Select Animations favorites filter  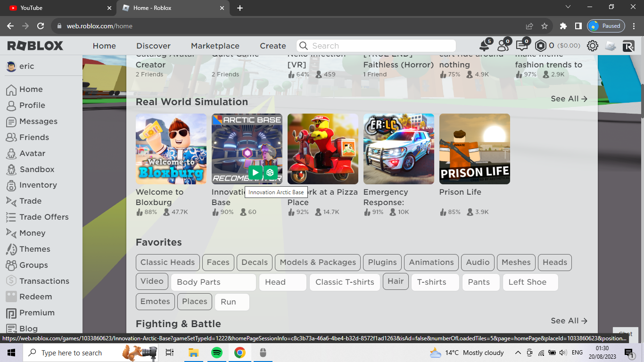(x=431, y=262)
